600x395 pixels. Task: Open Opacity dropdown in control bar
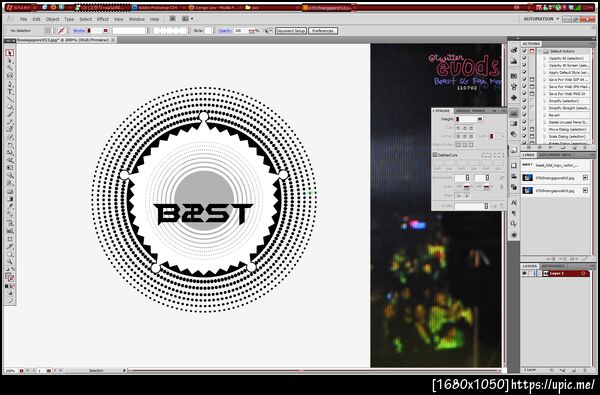point(251,31)
